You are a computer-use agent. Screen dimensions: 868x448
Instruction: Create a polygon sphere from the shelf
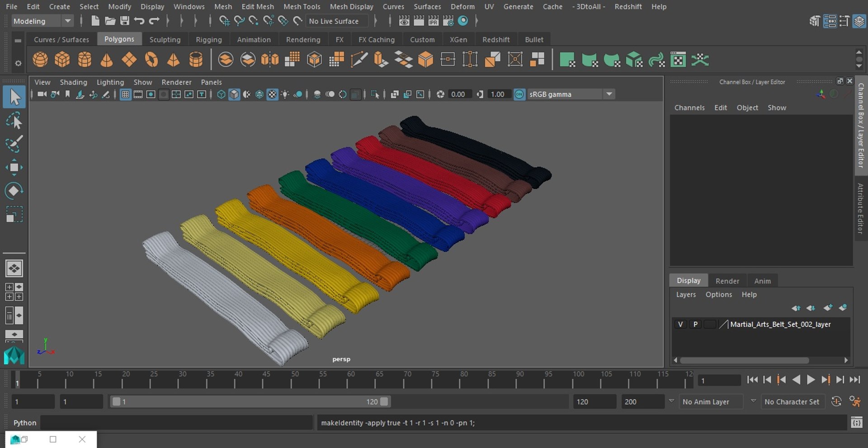(x=40, y=60)
